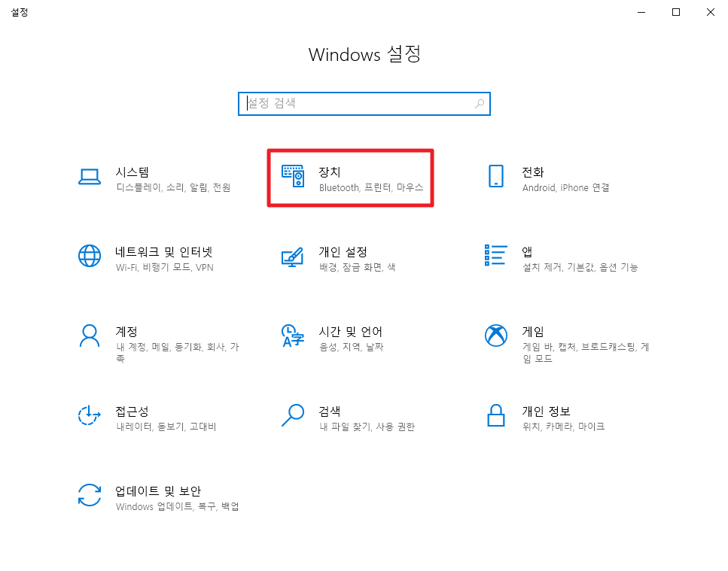Click the 검색 category title

tap(330, 412)
